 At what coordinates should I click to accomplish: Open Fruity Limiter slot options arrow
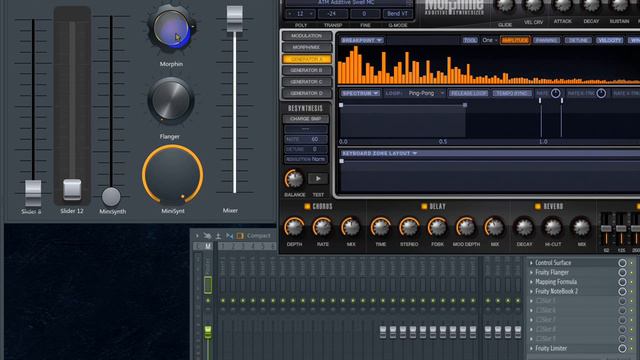(531, 348)
